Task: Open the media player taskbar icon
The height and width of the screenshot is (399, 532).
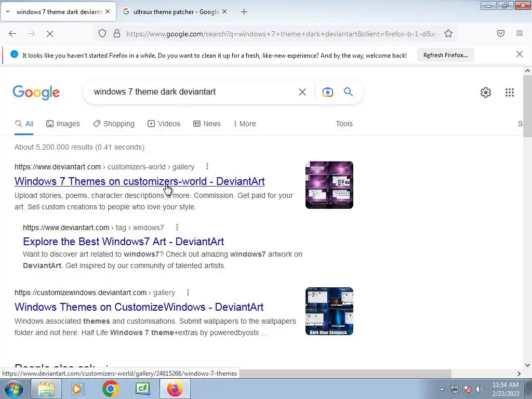Action: 77,389
